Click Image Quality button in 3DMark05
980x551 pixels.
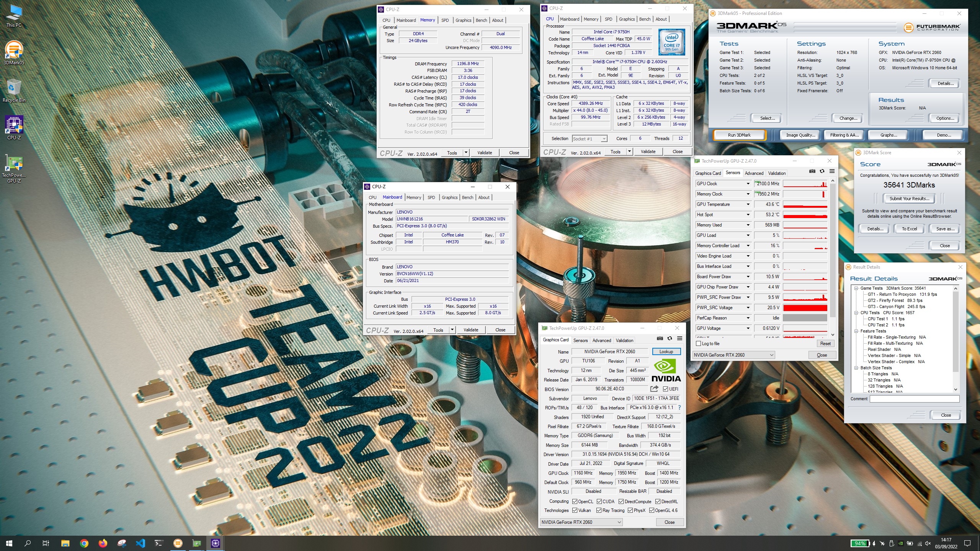(800, 135)
